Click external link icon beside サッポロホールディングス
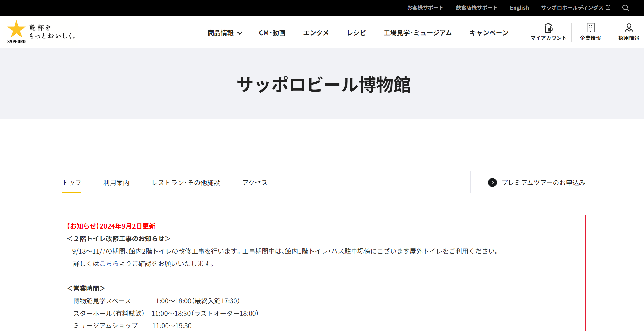 point(608,8)
